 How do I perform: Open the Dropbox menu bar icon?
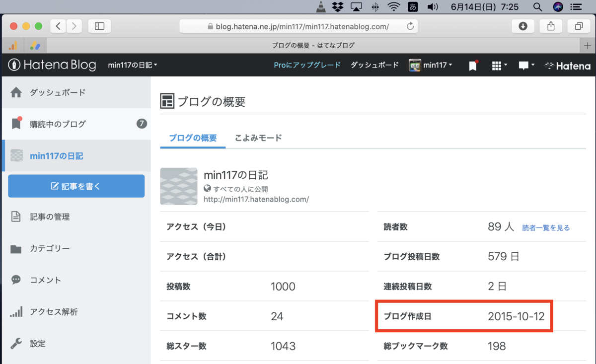point(338,7)
